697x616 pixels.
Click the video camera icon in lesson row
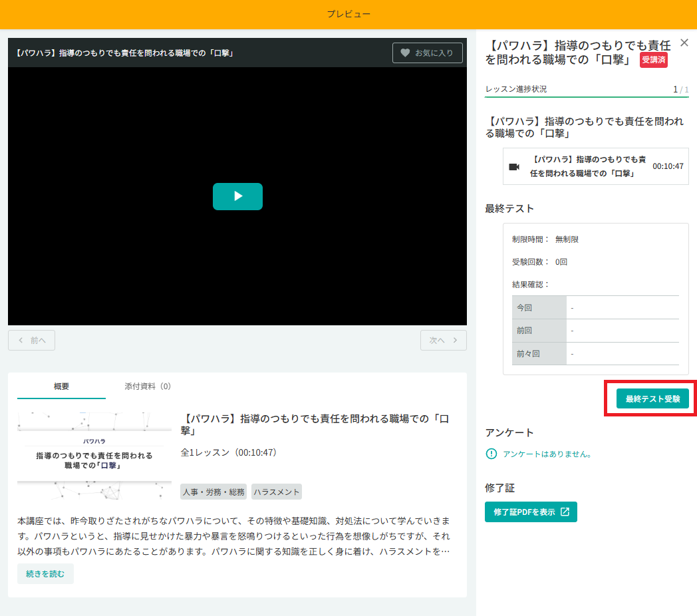(x=514, y=167)
